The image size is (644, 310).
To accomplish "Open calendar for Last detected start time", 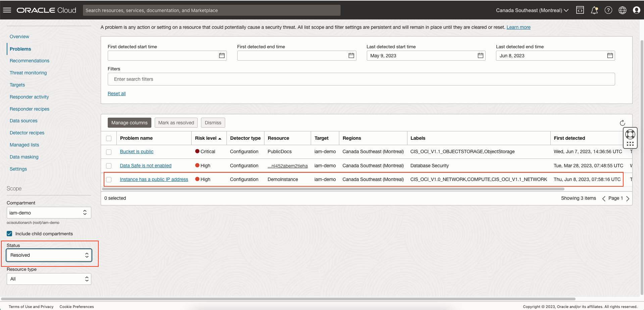I will 481,56.
